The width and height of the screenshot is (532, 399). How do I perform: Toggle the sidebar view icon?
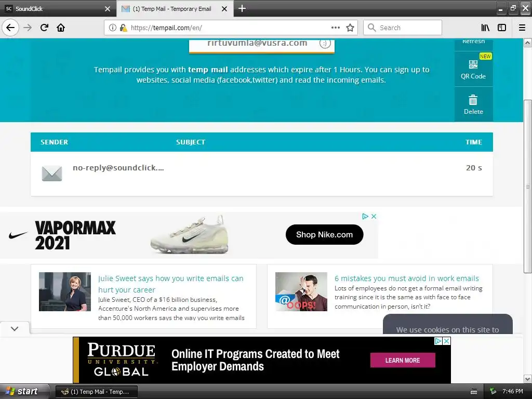coord(502,28)
